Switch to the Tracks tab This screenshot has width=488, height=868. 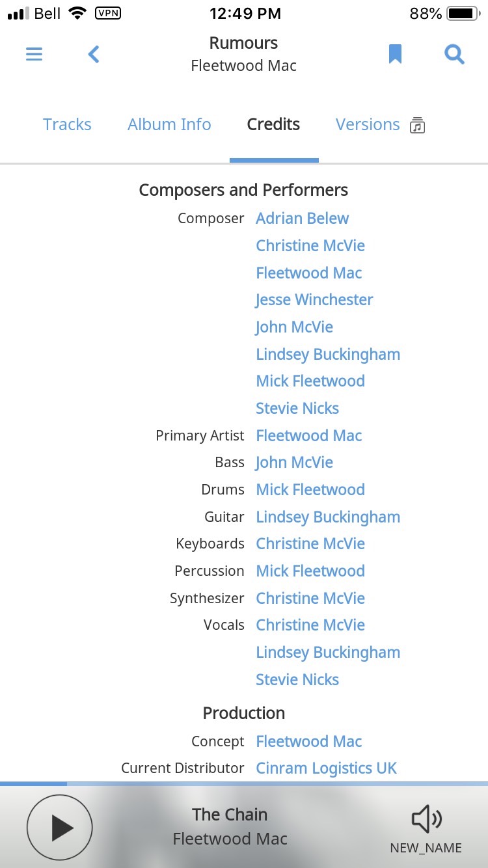point(67,124)
